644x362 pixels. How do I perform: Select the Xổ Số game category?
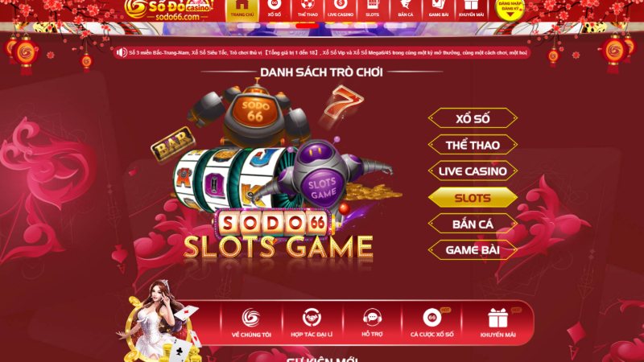473,118
